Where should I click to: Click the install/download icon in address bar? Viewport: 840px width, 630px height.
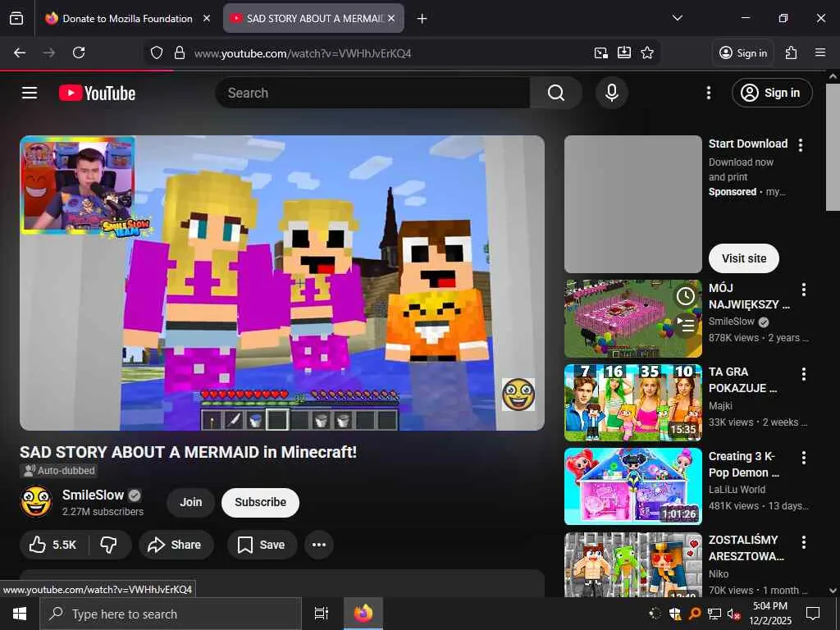click(x=624, y=52)
